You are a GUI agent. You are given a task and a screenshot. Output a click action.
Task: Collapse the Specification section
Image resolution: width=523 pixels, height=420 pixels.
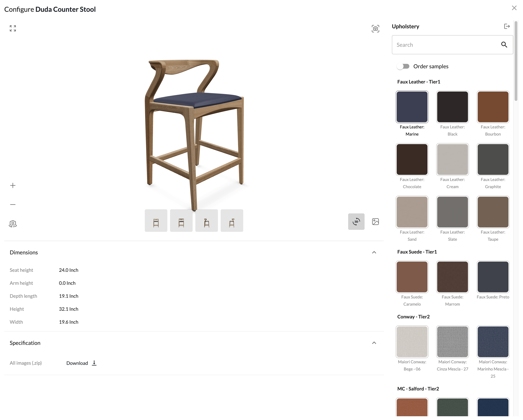(x=374, y=343)
